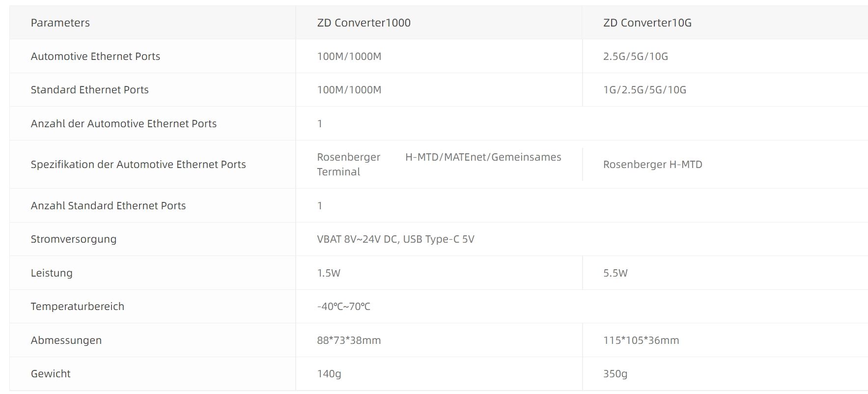Click the "ZD Converter1000" column header
The image size is (868, 394).
(x=364, y=23)
